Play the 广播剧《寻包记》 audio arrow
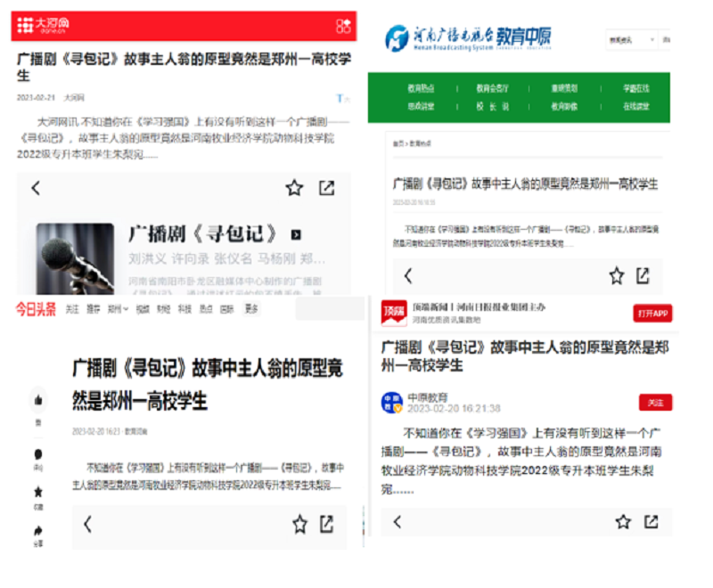The image size is (713, 588). pyautogui.click(x=296, y=235)
